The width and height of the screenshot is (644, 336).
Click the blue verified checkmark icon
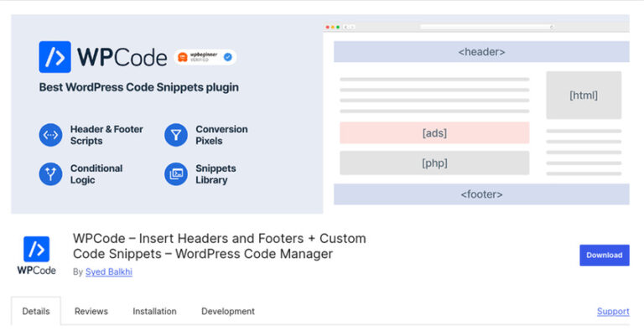[228, 57]
